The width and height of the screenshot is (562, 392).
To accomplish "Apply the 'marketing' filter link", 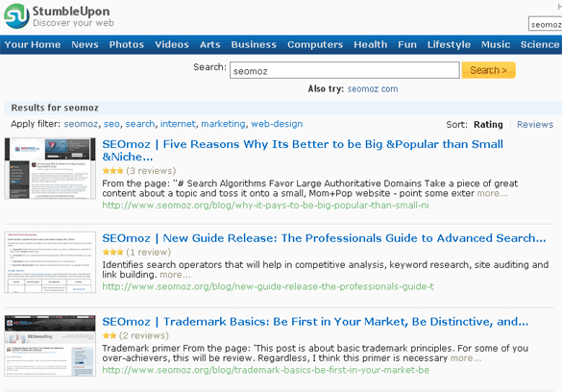I will coord(223,124).
